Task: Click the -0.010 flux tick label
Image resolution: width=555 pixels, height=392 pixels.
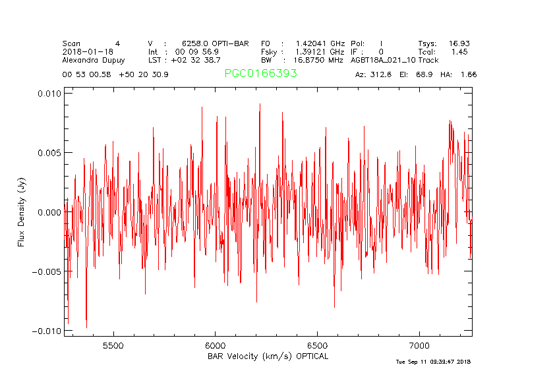Action: click(46, 331)
